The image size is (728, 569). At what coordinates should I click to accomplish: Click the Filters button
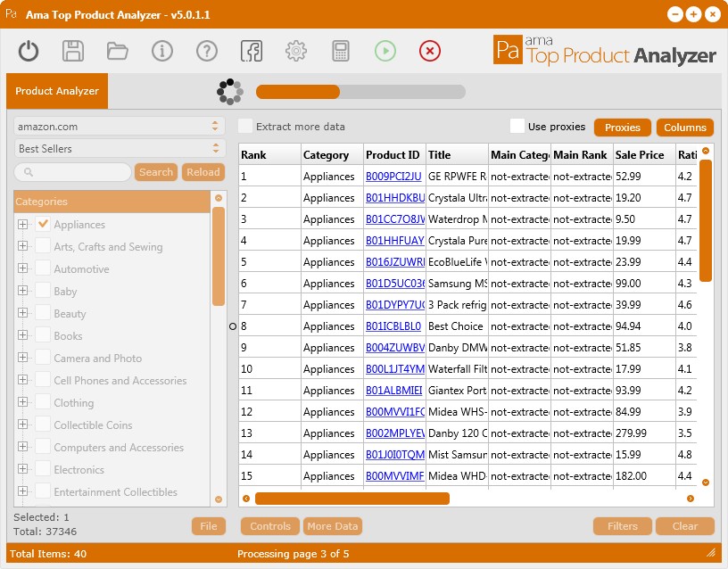coord(623,526)
